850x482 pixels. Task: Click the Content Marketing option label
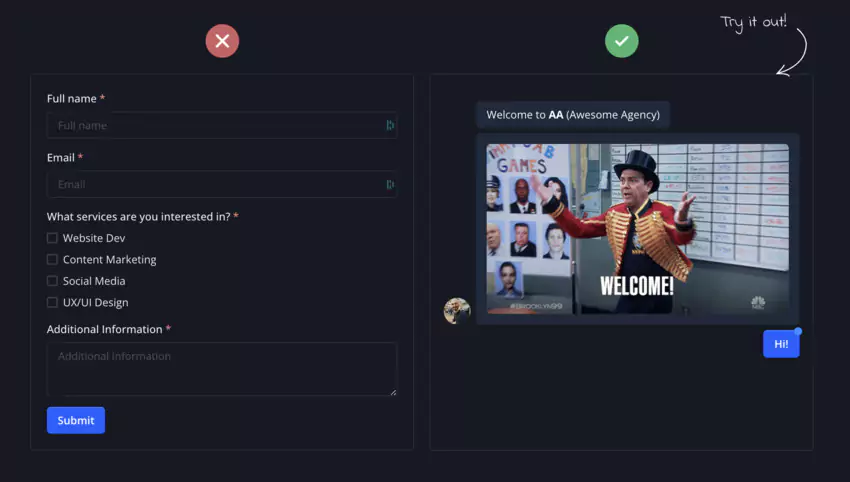(110, 260)
